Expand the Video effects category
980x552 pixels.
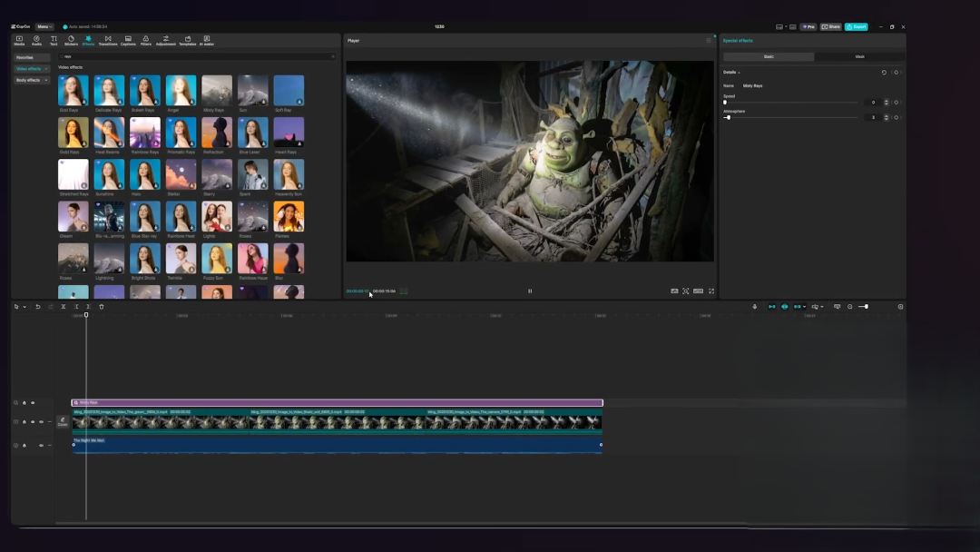[x=32, y=68]
